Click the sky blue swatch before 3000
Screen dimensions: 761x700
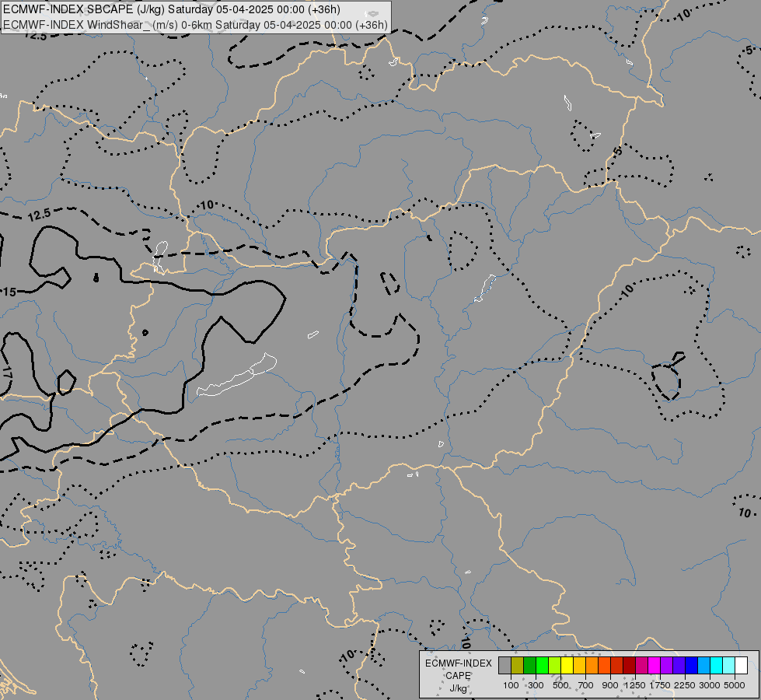703,665
